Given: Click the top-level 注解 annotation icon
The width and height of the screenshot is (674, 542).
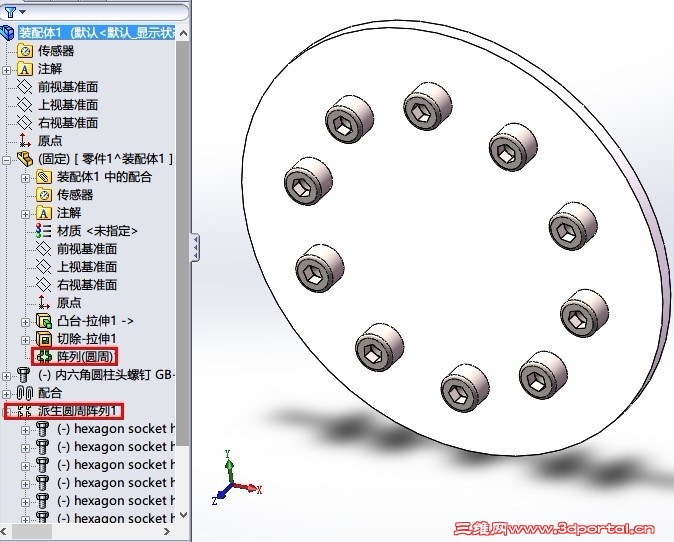Looking at the screenshot, I should [25, 69].
